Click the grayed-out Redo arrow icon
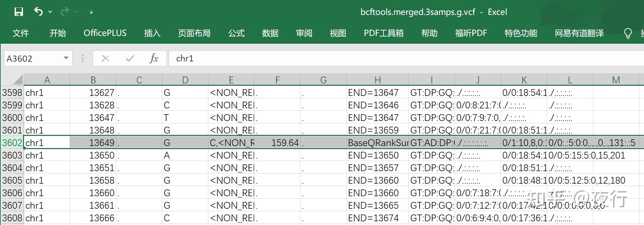The width and height of the screenshot is (644, 225). point(64,12)
